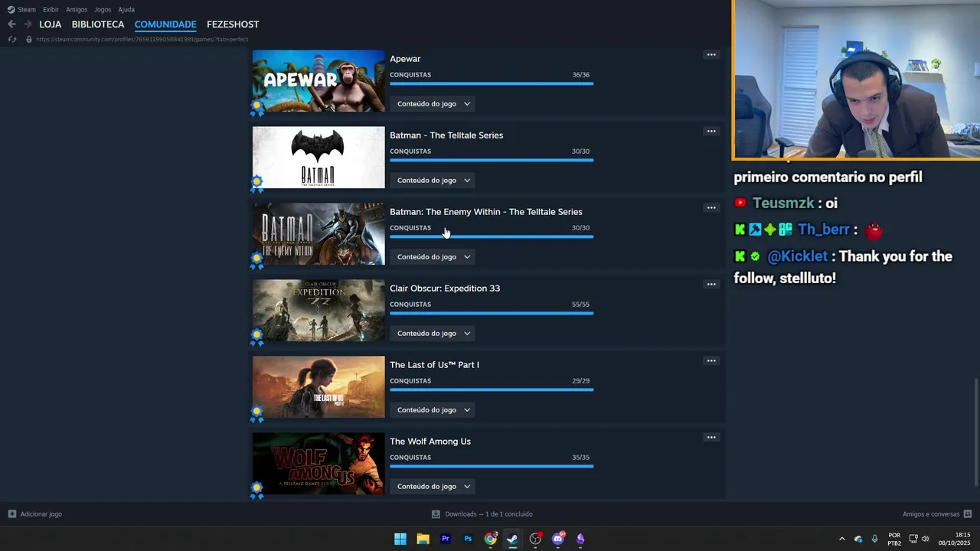Open File Explorer from the taskbar
Viewport: 980px width, 551px height.
coord(423,539)
